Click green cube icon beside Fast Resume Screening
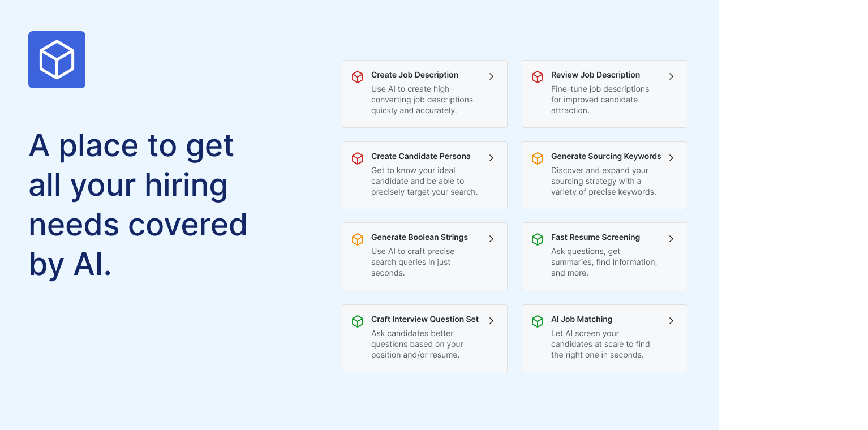This screenshot has height=430, width=868. [x=538, y=239]
